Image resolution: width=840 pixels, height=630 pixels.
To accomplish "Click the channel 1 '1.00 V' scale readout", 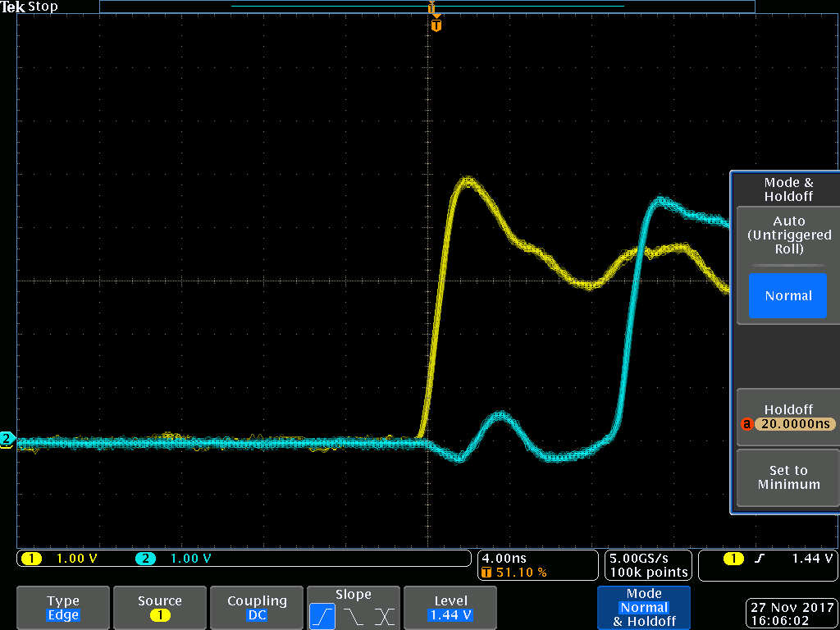I will [x=77, y=559].
